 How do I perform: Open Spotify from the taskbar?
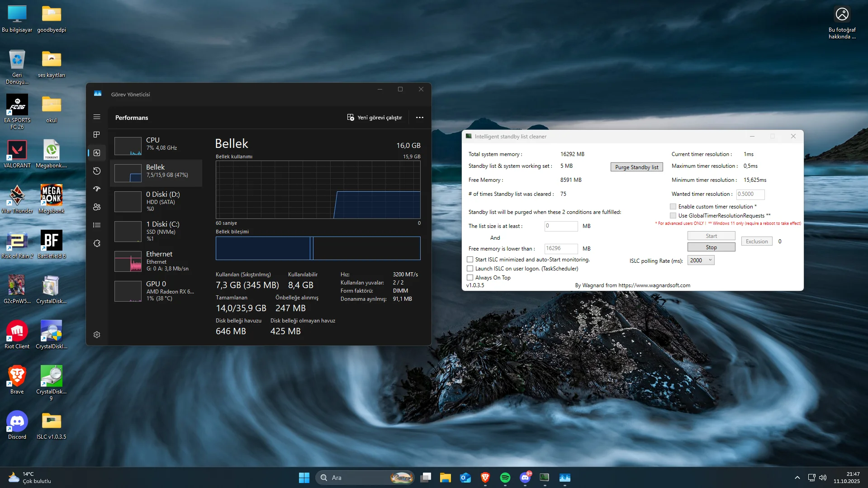coord(505,478)
